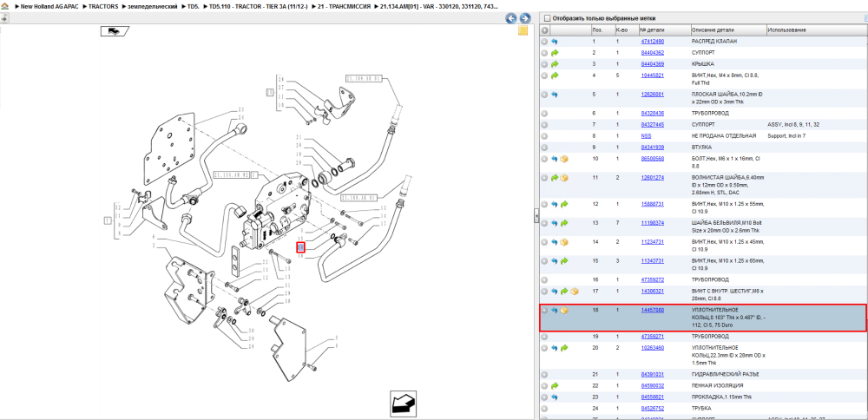This screenshot has height=420, width=868.
Task: Click the blue arrow icon for position 1
Action: tap(555, 42)
